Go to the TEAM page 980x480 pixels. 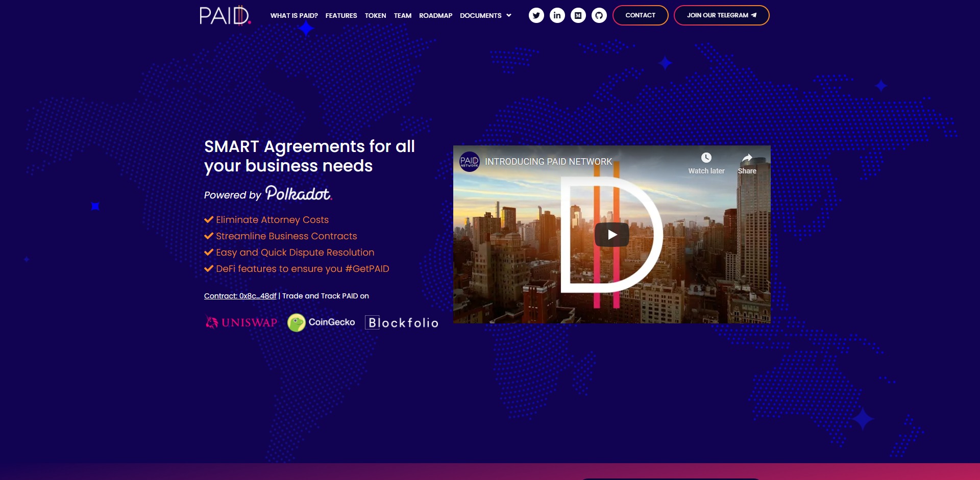[403, 15]
